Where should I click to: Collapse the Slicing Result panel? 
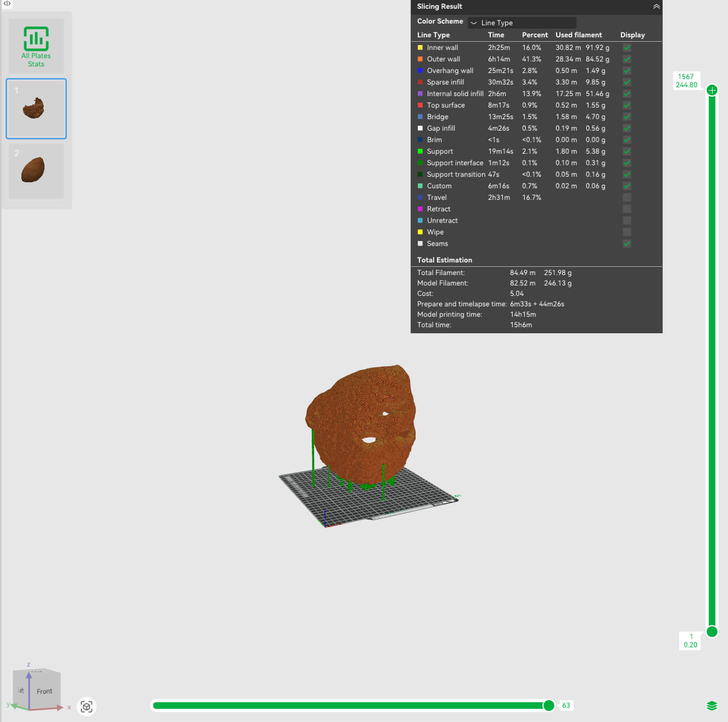click(656, 7)
